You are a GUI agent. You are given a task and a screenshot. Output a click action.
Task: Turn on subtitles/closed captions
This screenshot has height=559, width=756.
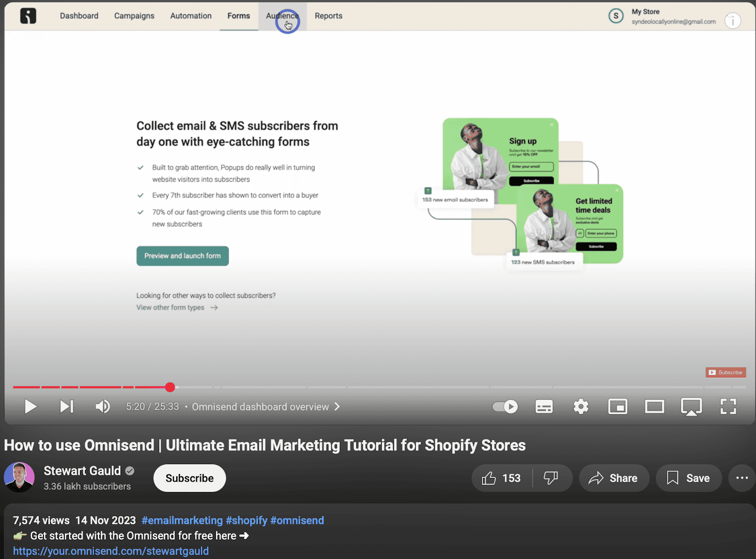coord(544,407)
